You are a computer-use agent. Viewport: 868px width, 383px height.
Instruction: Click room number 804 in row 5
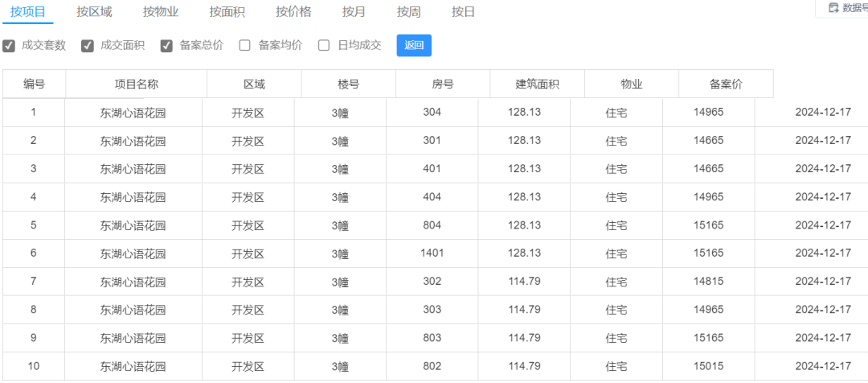coord(432,224)
